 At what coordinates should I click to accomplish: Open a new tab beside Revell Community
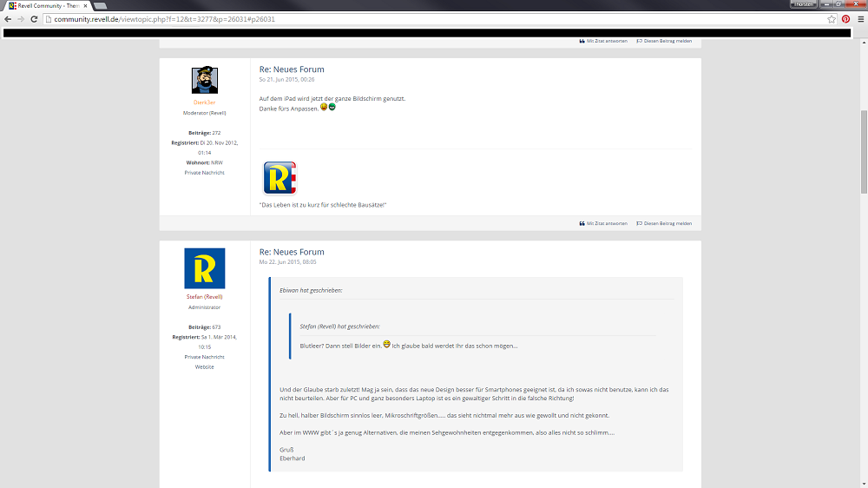tap(100, 5)
